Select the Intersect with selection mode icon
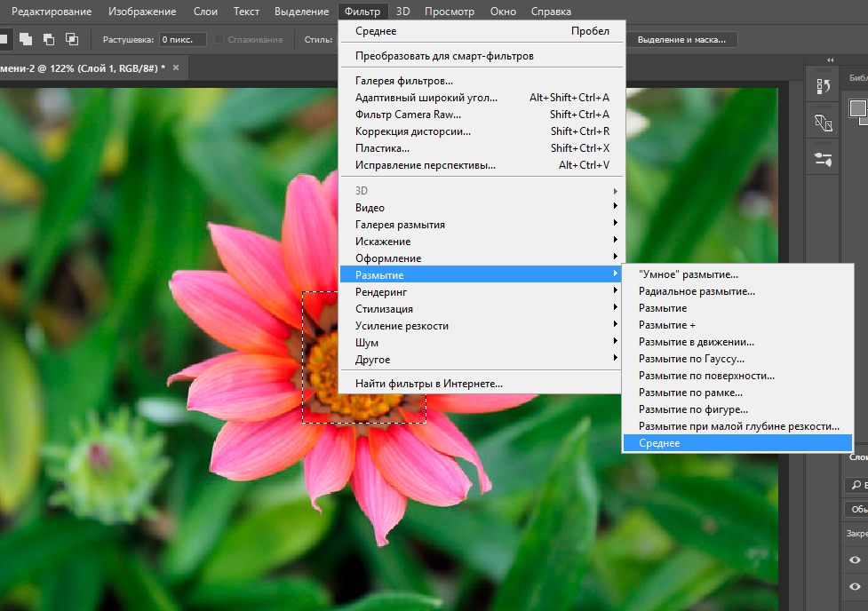This screenshot has width=868, height=611. click(72, 39)
